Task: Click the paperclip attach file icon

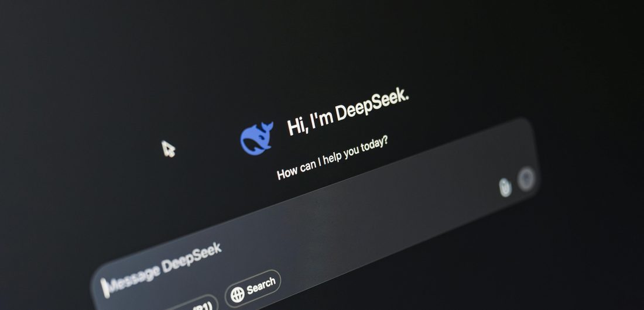Action: (x=505, y=188)
